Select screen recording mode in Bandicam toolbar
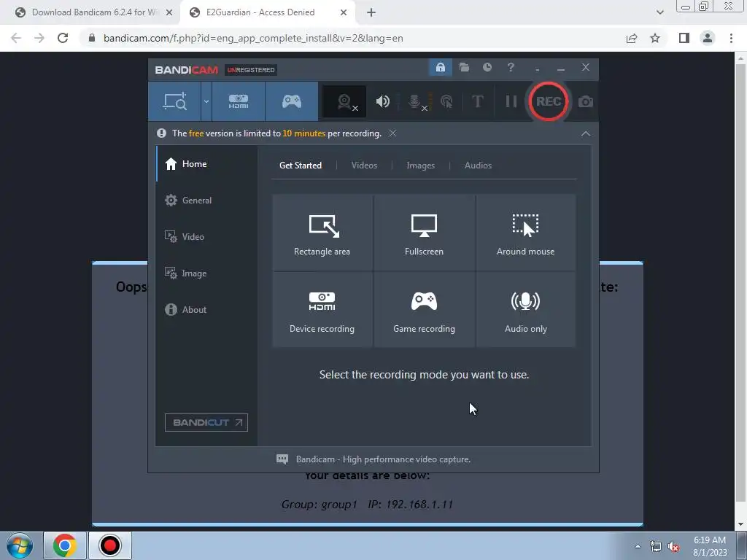Image resolution: width=747 pixels, height=560 pixels. 175,101
